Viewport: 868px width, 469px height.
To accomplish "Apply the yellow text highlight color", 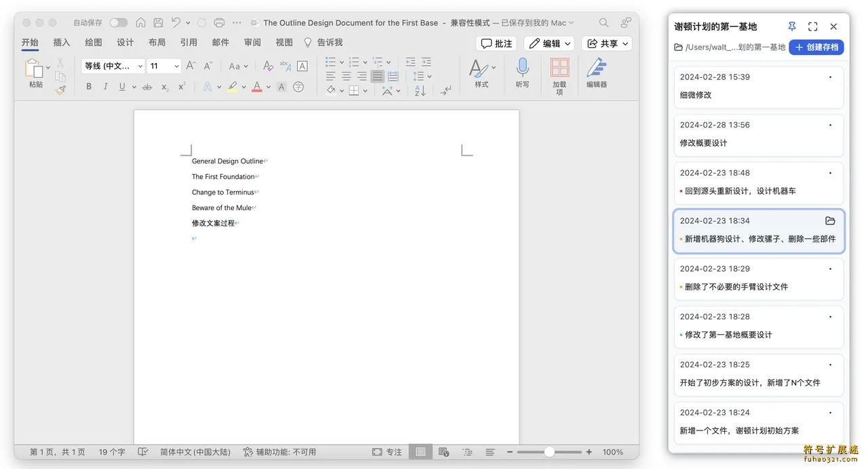I will click(233, 87).
